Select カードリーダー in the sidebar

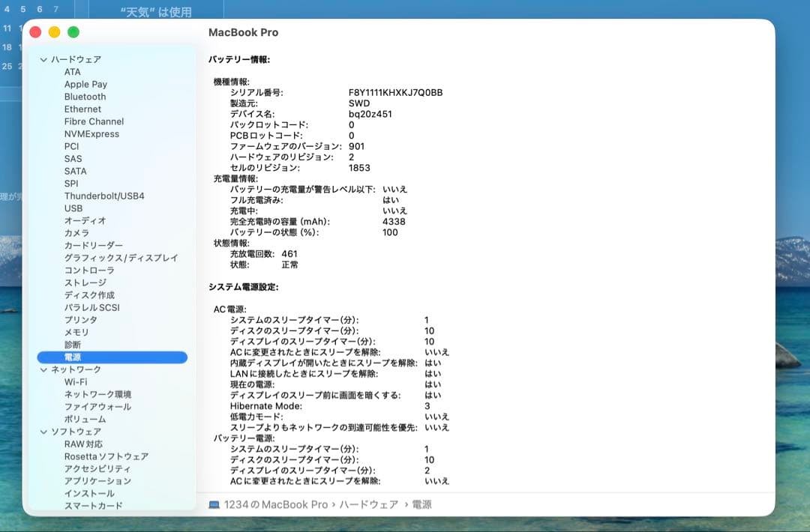coord(94,246)
